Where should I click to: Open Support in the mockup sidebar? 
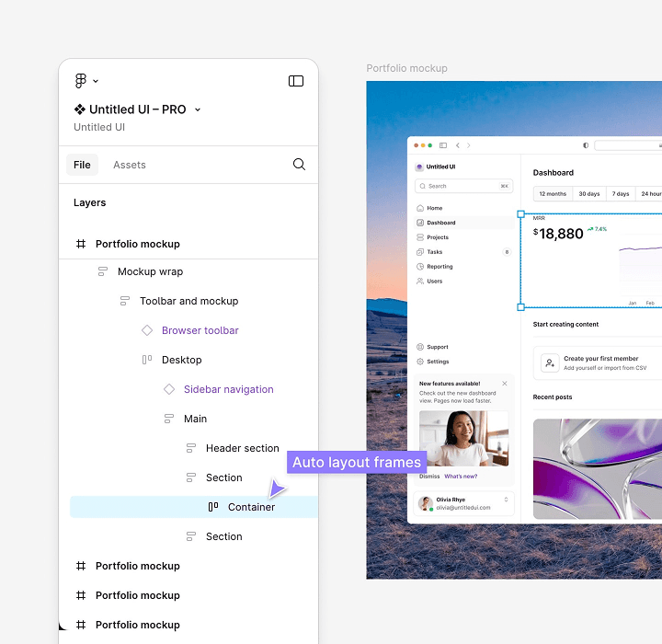pos(464,347)
